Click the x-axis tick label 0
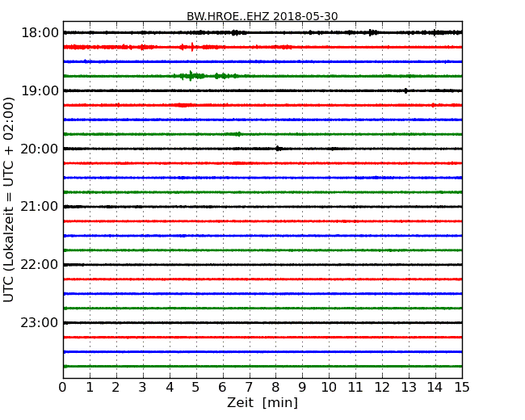The width and height of the screenshot is (525, 420). (63, 388)
